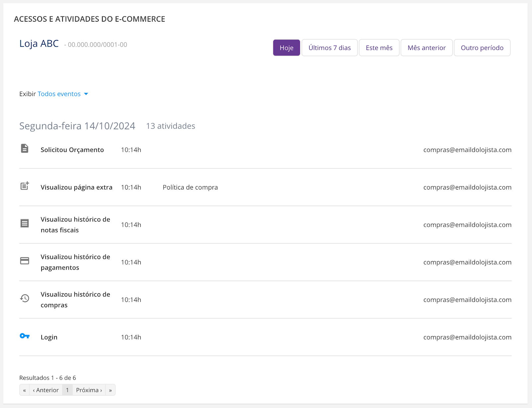Choose Outro período date range
The height and width of the screenshot is (408, 532).
482,48
